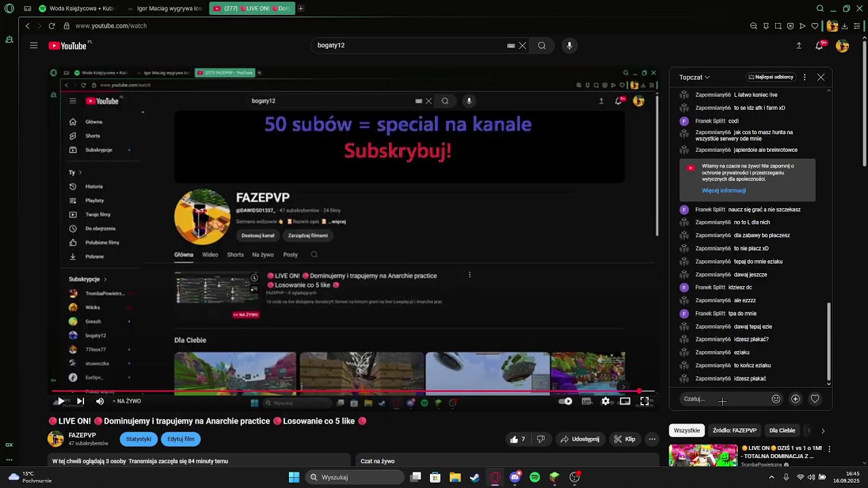Image resolution: width=868 pixels, height=488 pixels.
Task: Reload the page in the browser
Action: pos(52,26)
